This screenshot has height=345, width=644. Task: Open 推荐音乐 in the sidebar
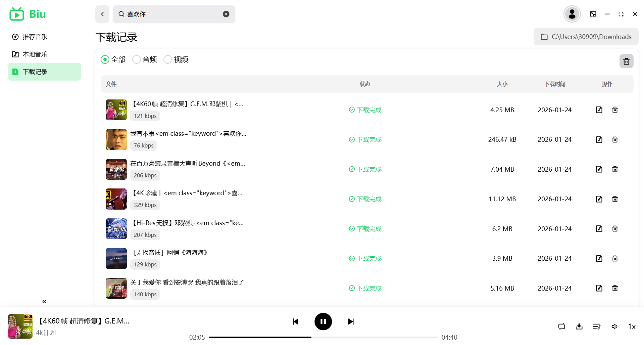pos(35,37)
